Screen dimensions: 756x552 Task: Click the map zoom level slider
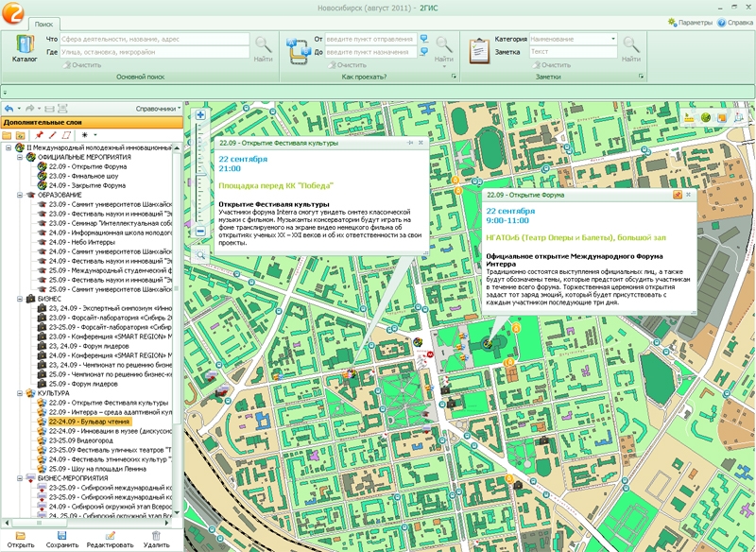tap(200, 173)
